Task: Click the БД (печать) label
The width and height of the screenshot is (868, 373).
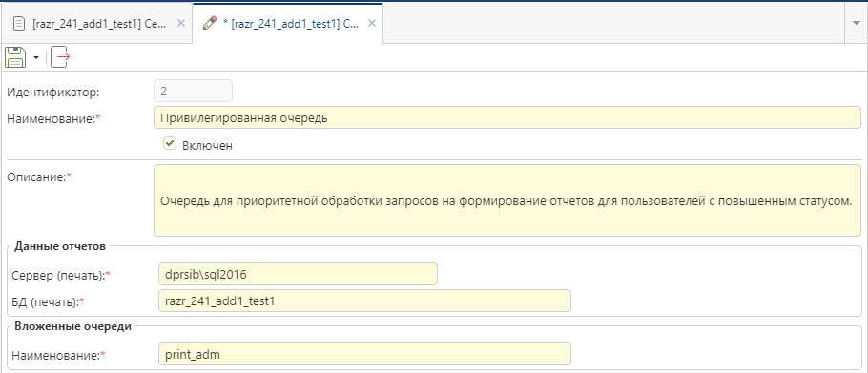Action: [x=47, y=301]
